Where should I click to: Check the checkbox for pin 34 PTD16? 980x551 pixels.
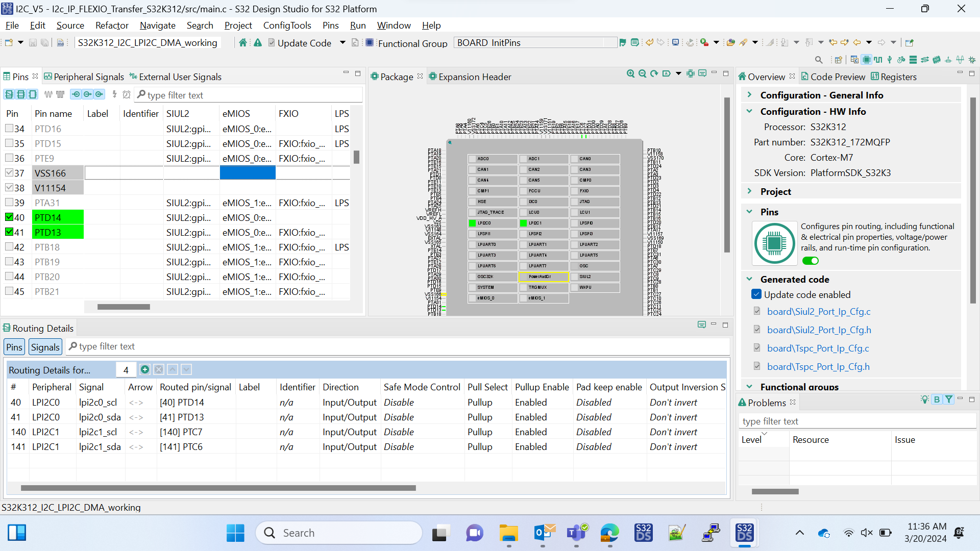[x=9, y=129]
